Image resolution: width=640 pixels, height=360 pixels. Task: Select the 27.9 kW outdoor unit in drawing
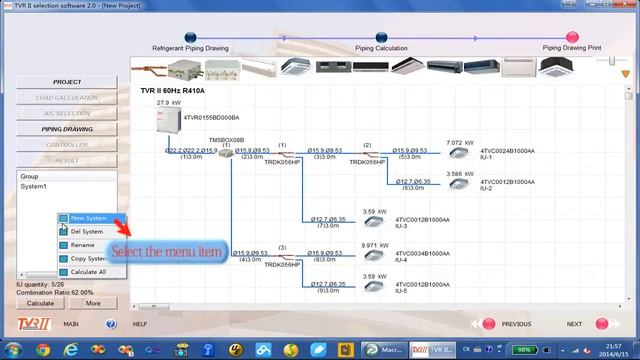[x=169, y=120]
